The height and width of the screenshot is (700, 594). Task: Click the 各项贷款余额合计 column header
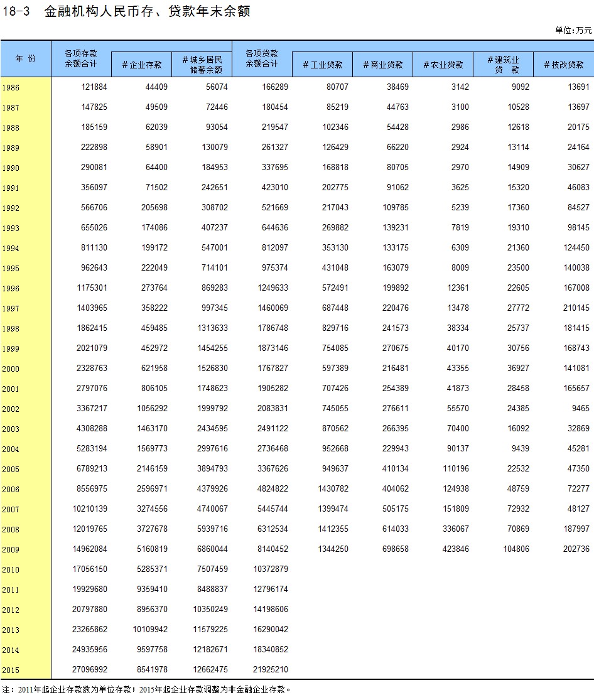[x=262, y=58]
